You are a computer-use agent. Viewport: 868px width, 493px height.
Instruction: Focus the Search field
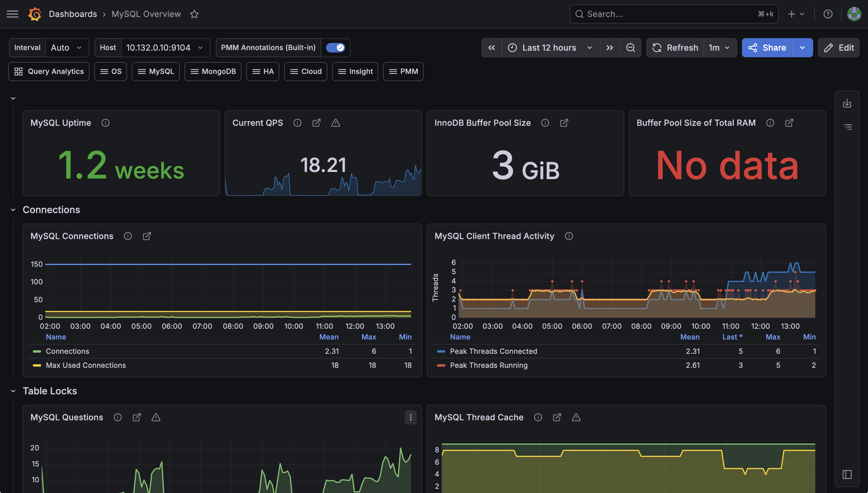pyautogui.click(x=674, y=14)
